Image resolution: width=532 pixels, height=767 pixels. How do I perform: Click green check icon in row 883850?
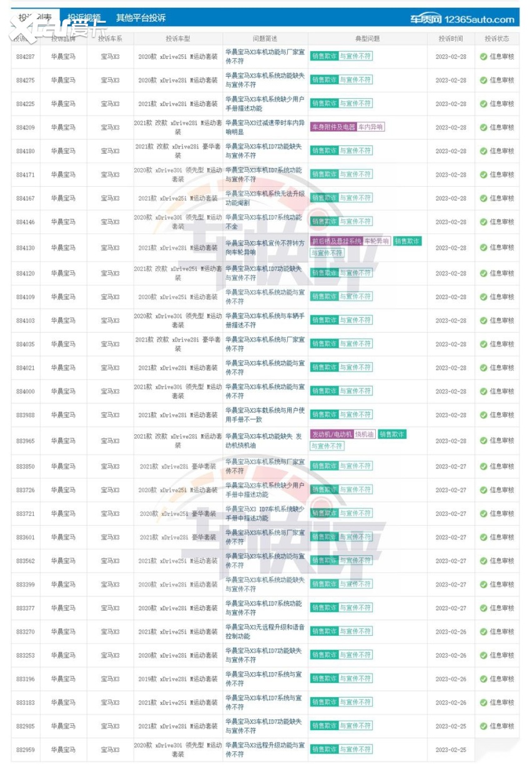483,467
